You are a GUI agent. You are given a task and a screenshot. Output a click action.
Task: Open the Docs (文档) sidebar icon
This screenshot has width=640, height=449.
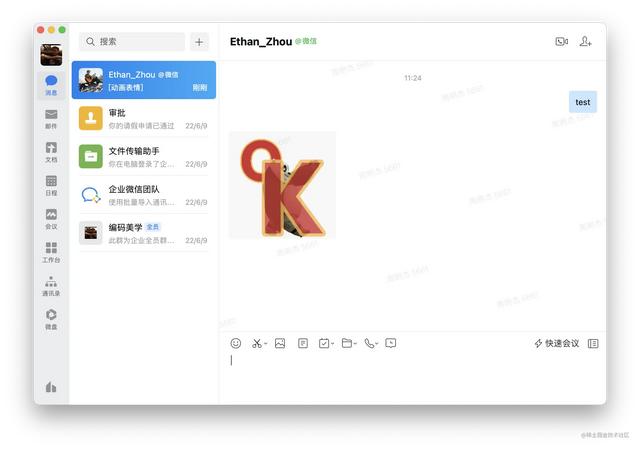51,152
